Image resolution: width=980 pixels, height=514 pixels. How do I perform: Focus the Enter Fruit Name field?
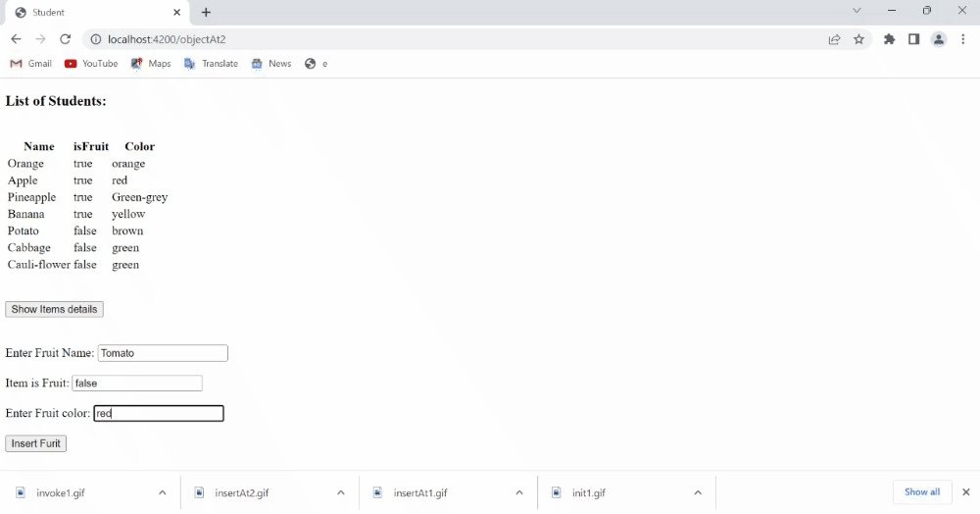click(x=163, y=353)
